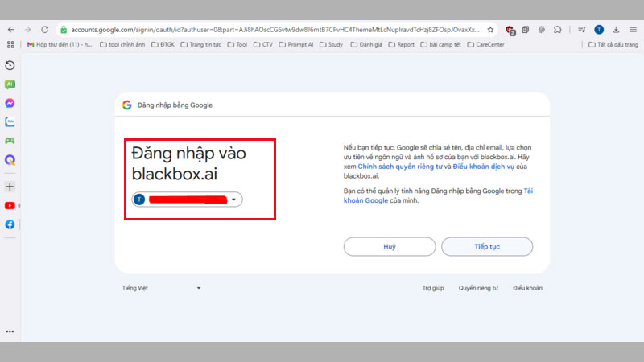Open the Điều khoản footer link
The image size is (644, 362).
(527, 288)
